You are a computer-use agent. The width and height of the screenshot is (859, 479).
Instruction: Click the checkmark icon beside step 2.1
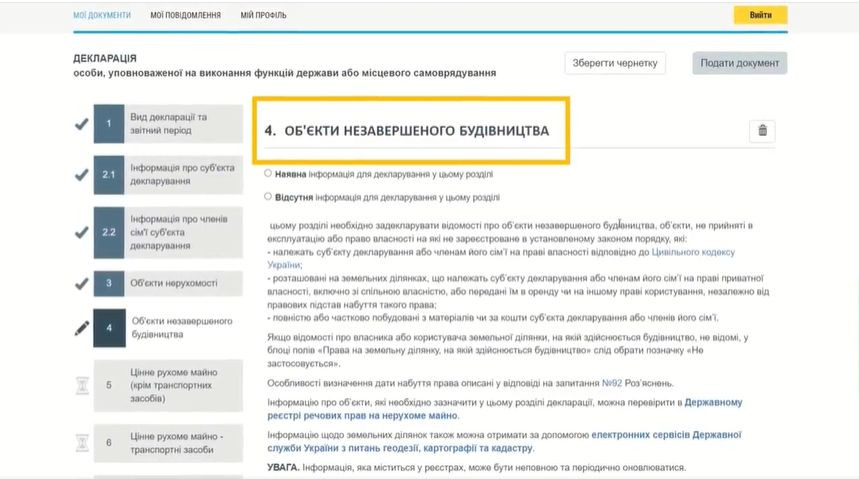tap(82, 175)
